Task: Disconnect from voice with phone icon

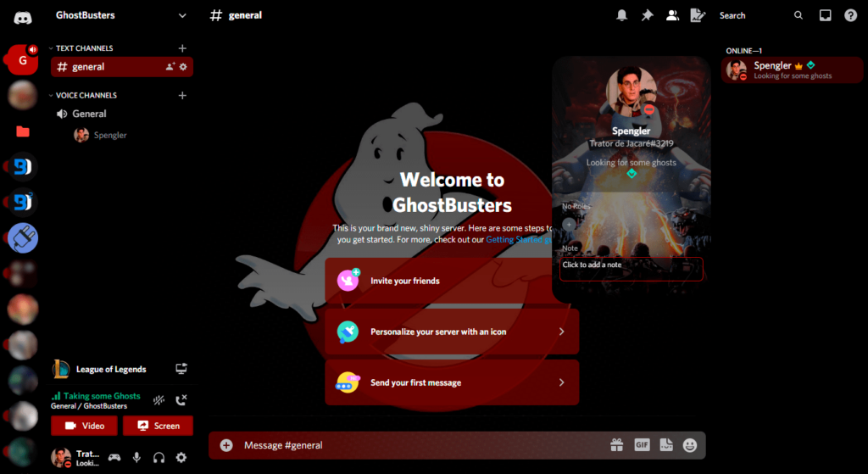Action: 181,399
